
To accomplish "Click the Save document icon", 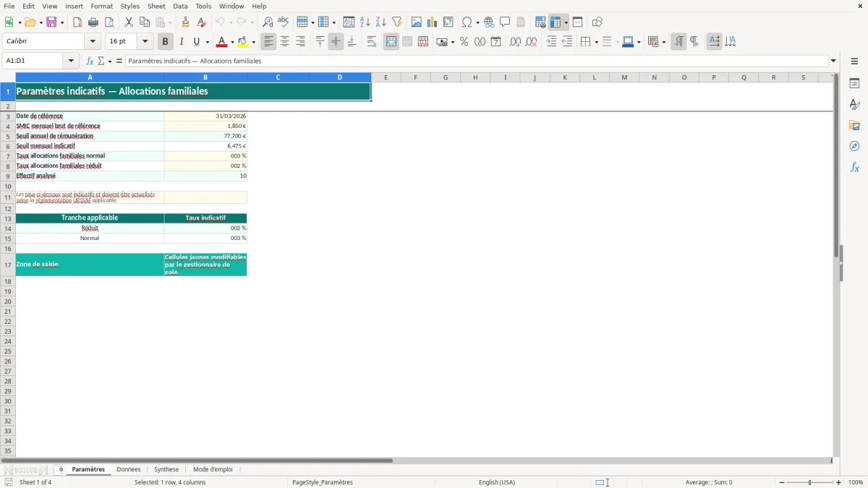I will tap(51, 22).
